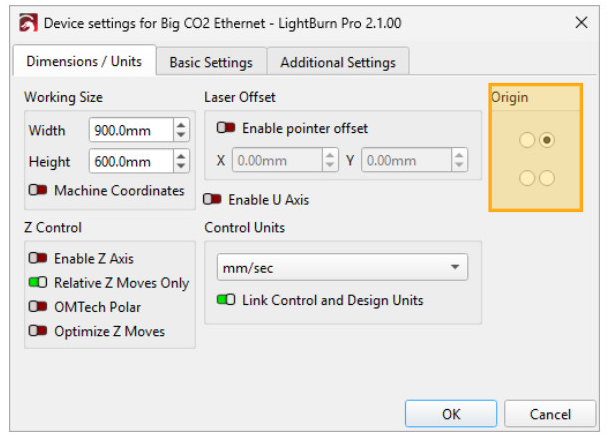Close the Device settings dialog
This screenshot has width=608, height=438.
click(x=581, y=22)
